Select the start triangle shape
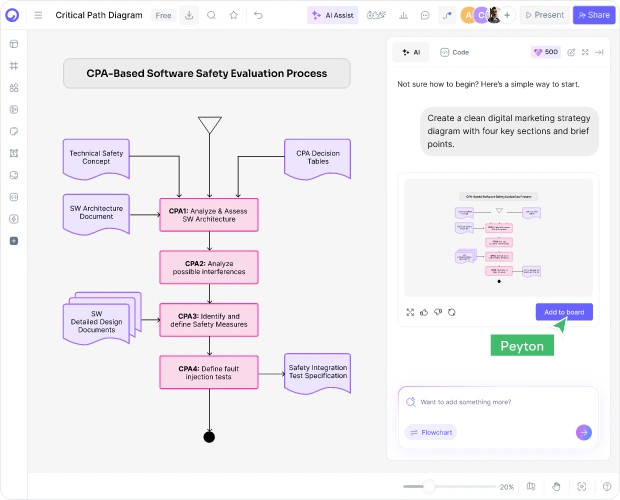The image size is (620, 500). point(210,124)
